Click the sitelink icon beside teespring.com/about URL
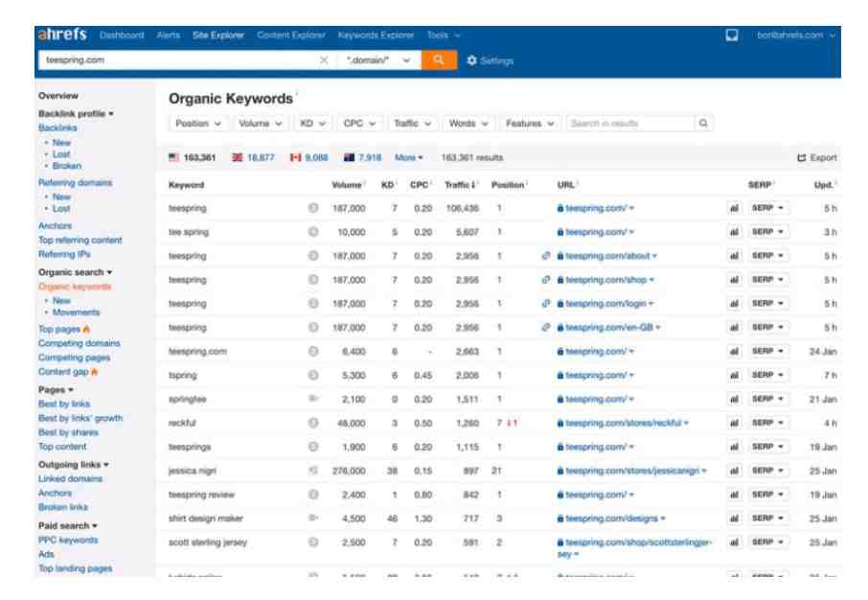Viewport: 868px width, 600px height. coord(546,255)
